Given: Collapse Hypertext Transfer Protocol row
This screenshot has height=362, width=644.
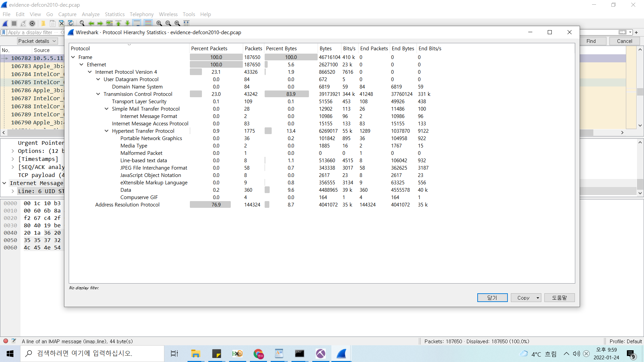Looking at the screenshot, I should tap(107, 131).
